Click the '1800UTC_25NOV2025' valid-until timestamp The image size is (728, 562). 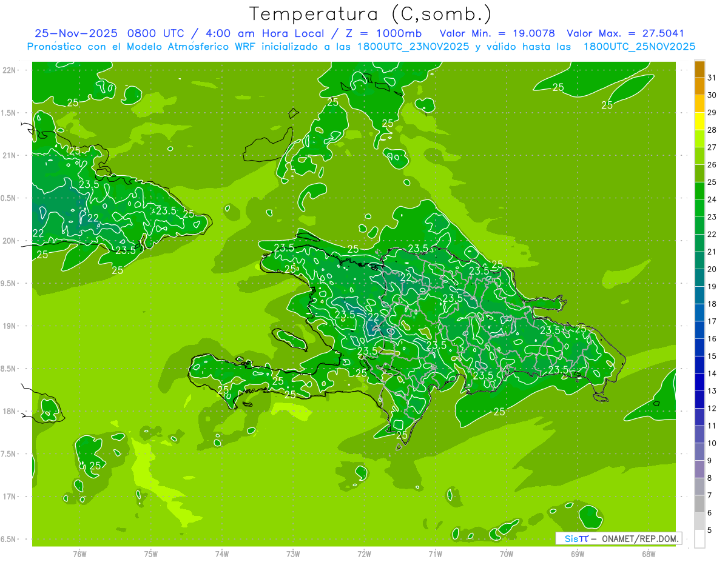(639, 47)
